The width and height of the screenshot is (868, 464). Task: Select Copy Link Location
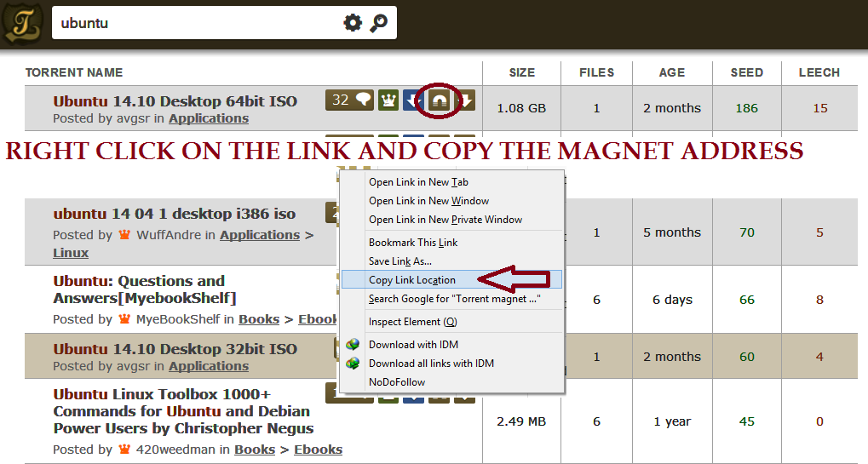(451, 280)
